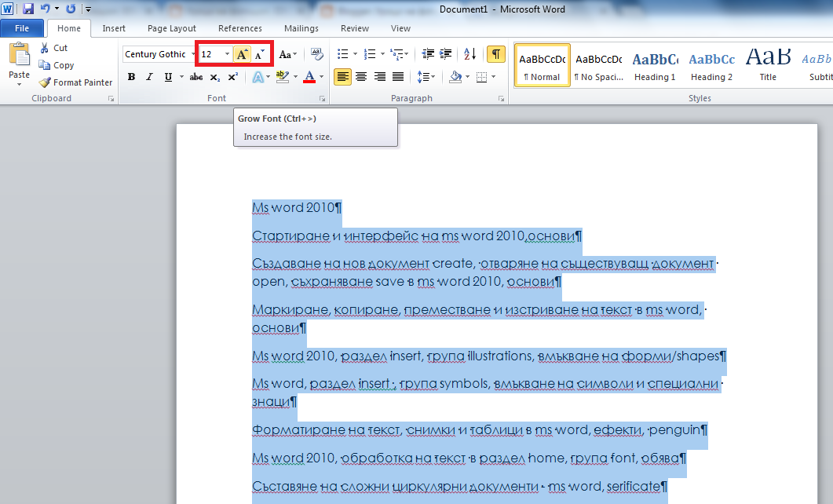Toggle Align Text Left
This screenshot has width=833, height=504.
[342, 78]
